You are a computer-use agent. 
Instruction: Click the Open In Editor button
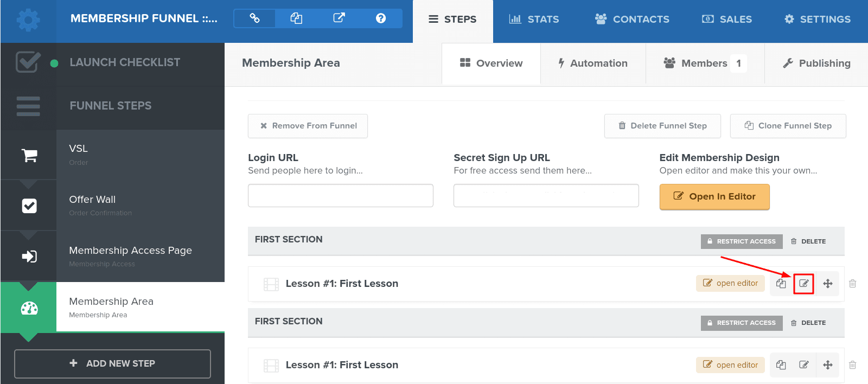coord(714,196)
